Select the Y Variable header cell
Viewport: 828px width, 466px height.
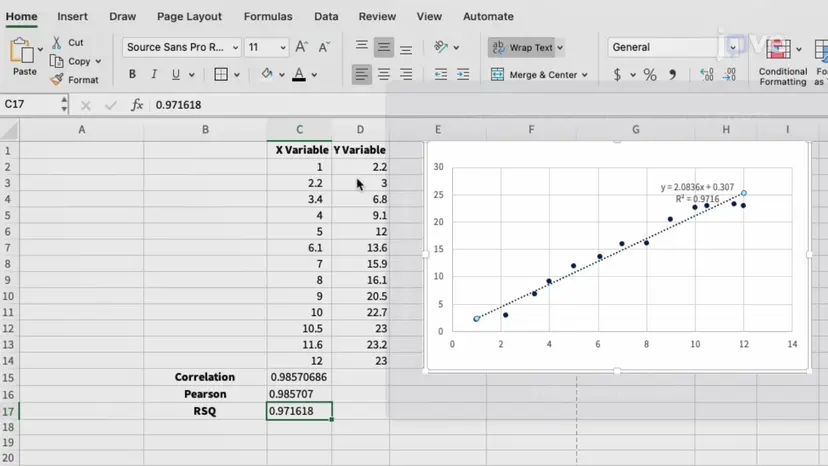[x=360, y=150]
